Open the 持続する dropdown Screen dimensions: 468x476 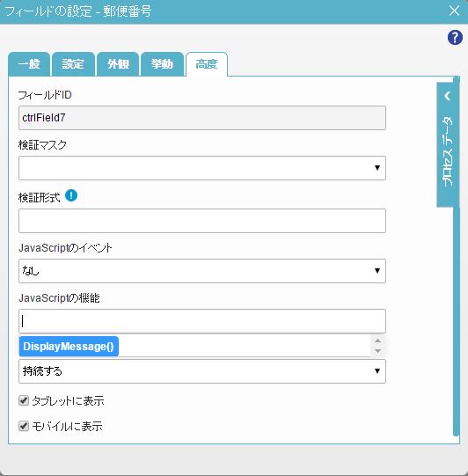(x=202, y=371)
